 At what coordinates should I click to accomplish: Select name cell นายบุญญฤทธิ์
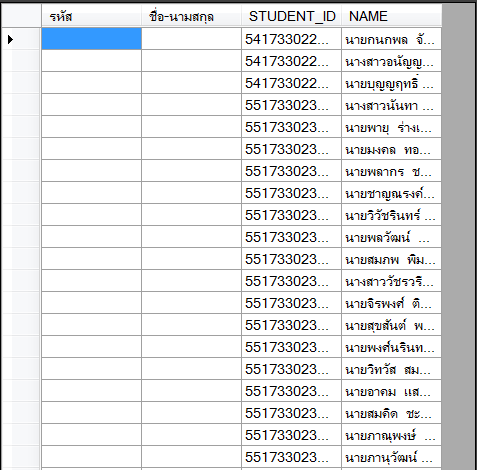point(391,83)
